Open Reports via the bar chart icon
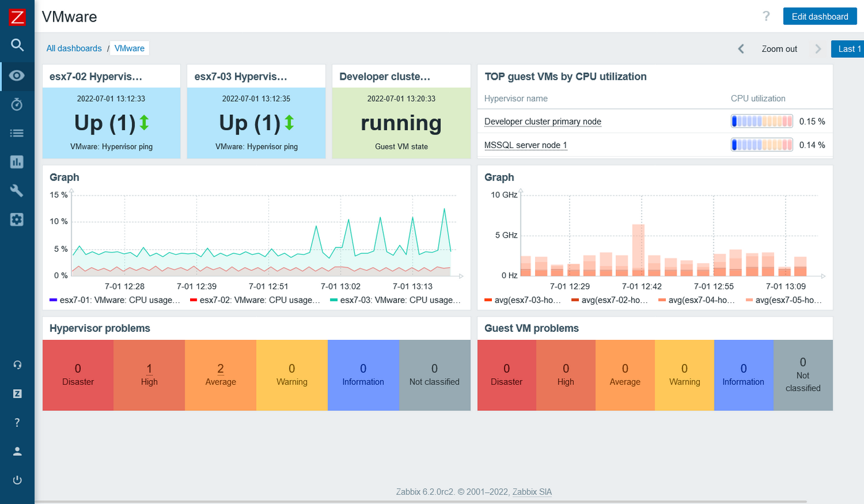This screenshot has width=864, height=504. 17,162
